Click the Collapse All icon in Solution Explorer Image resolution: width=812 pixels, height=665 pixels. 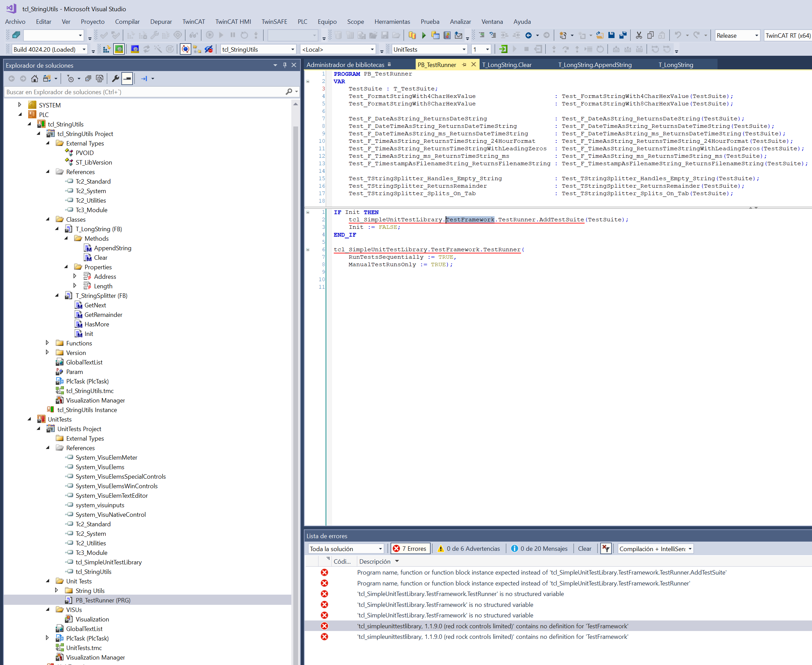point(88,79)
